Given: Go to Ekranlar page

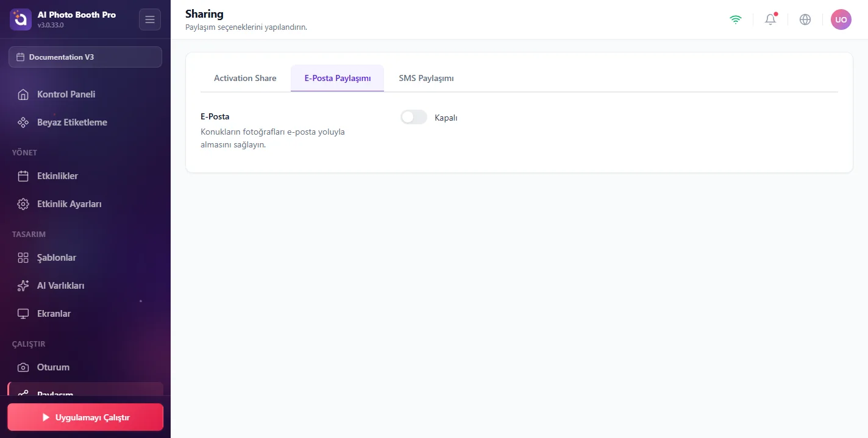Looking at the screenshot, I should coord(85,314).
